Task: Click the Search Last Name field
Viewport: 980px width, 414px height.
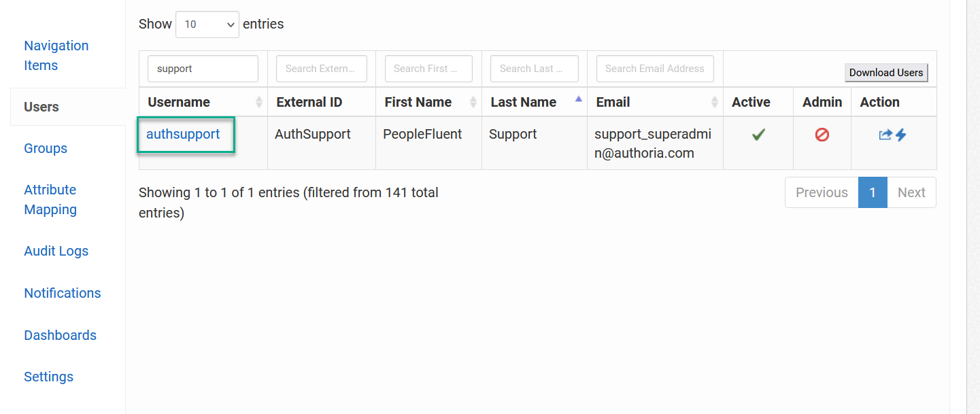Action: pyautogui.click(x=535, y=69)
